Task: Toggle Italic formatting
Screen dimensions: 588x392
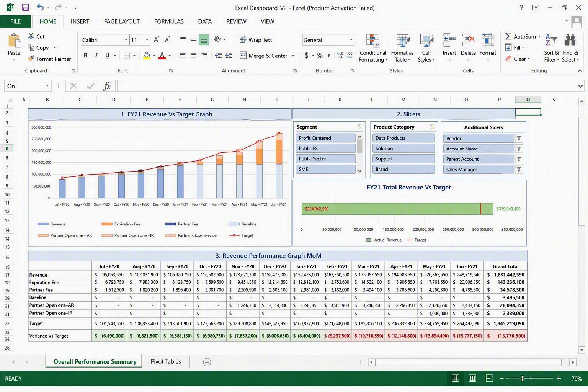Action: 96,56
